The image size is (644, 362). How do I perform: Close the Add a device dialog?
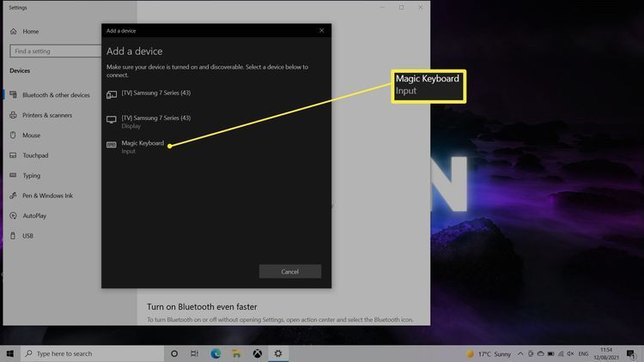(x=321, y=30)
